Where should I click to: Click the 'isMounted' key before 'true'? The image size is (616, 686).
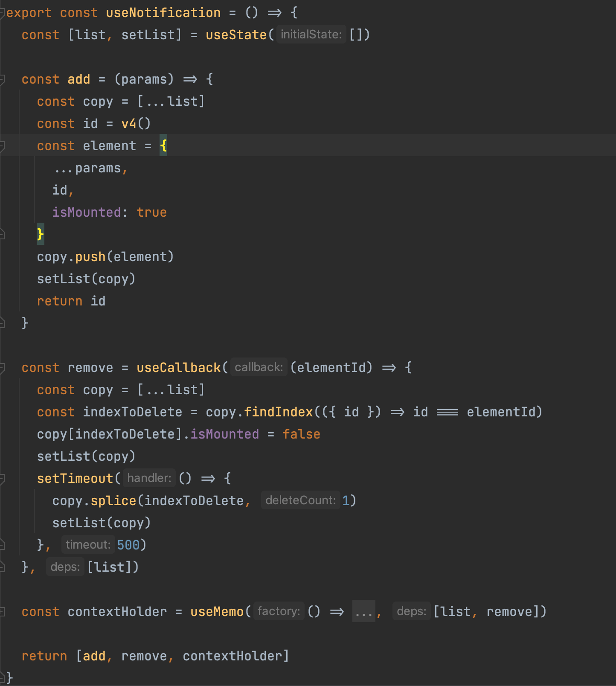point(87,212)
